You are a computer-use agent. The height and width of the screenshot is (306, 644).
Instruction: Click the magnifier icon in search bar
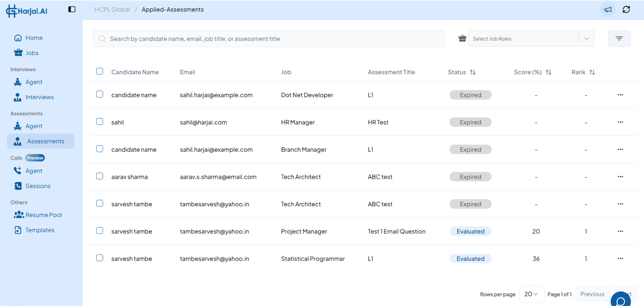pyautogui.click(x=102, y=39)
